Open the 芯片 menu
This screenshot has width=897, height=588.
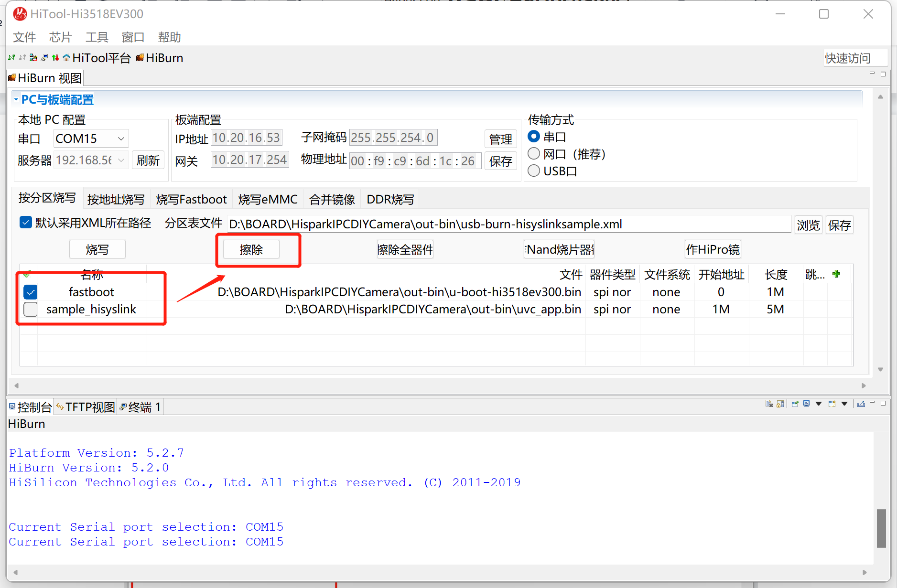tap(61, 37)
